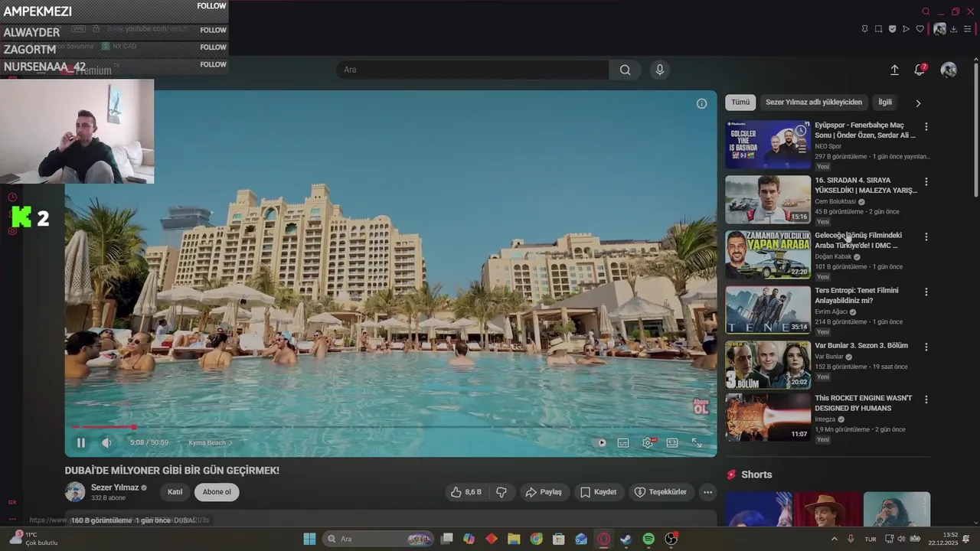This screenshot has width=980, height=551.
Task: Open Chrome from taskbar
Action: coord(537,539)
